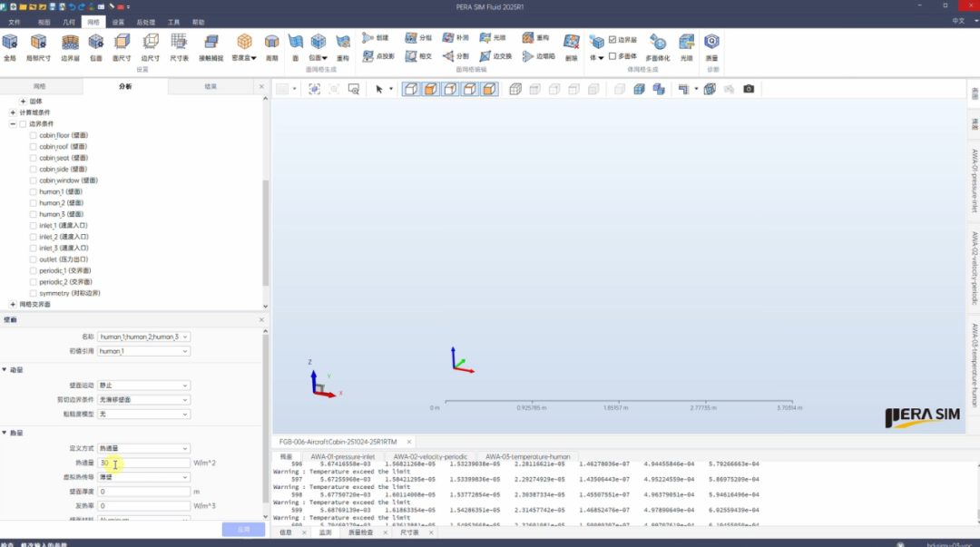
Task: Check the cabin_floor boundary checkbox
Action: (x=34, y=135)
